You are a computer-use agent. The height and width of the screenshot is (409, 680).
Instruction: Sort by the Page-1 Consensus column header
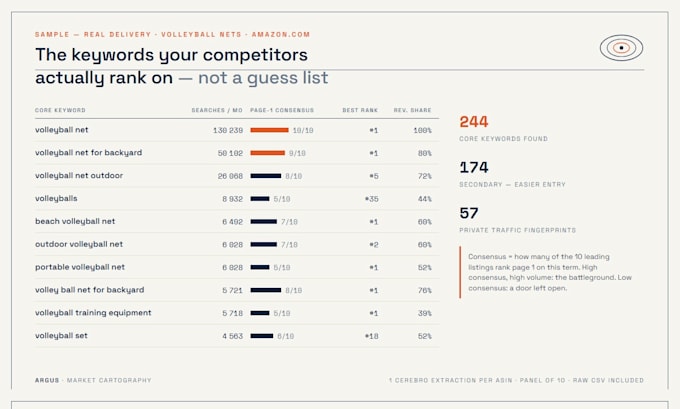pos(282,110)
